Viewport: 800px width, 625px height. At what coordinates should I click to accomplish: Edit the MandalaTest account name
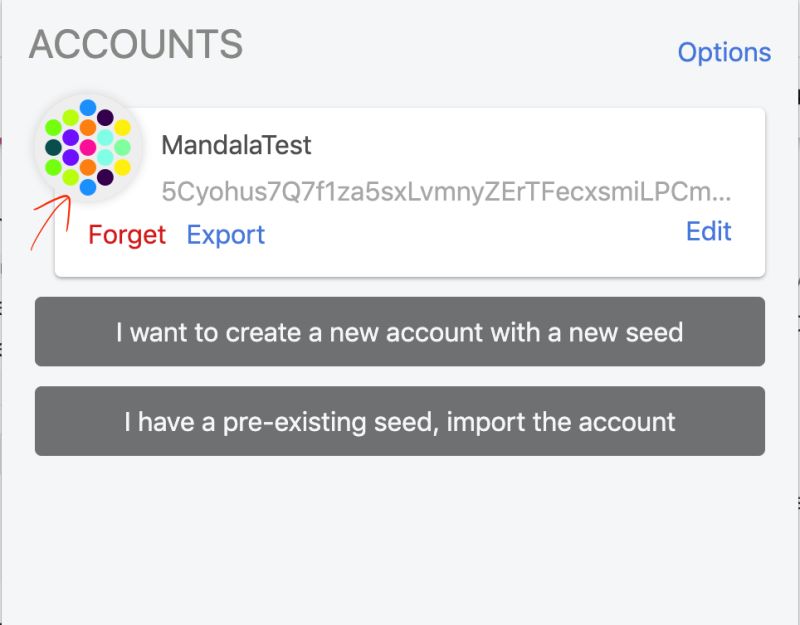[708, 231]
